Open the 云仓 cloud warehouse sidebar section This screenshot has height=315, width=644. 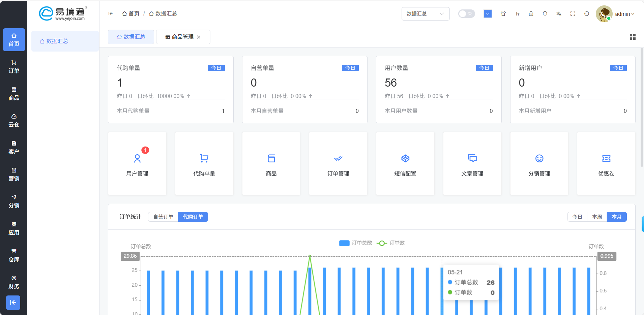[14, 121]
